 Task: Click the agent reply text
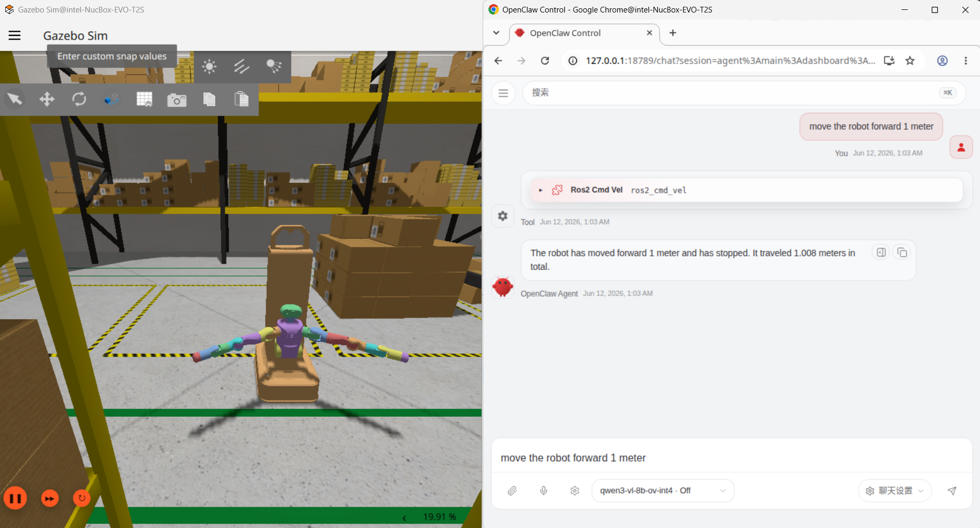coord(693,260)
